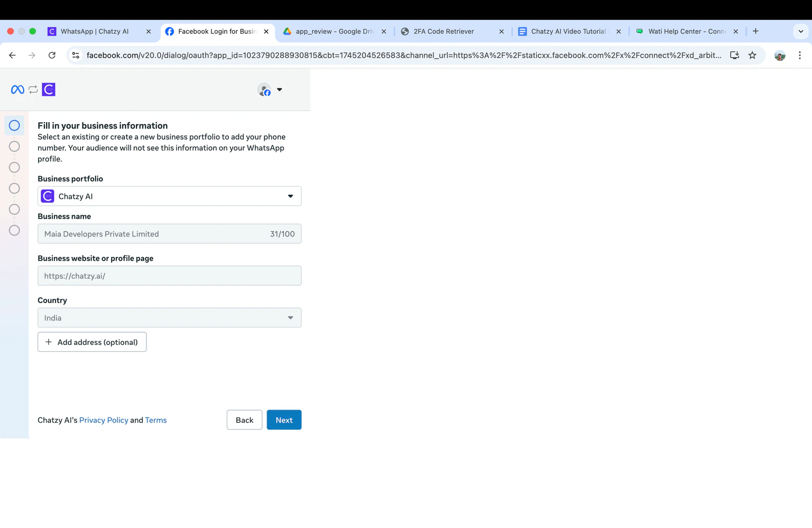This screenshot has width=812, height=528.
Task: Bookmark this page with the star icon
Action: (752, 55)
